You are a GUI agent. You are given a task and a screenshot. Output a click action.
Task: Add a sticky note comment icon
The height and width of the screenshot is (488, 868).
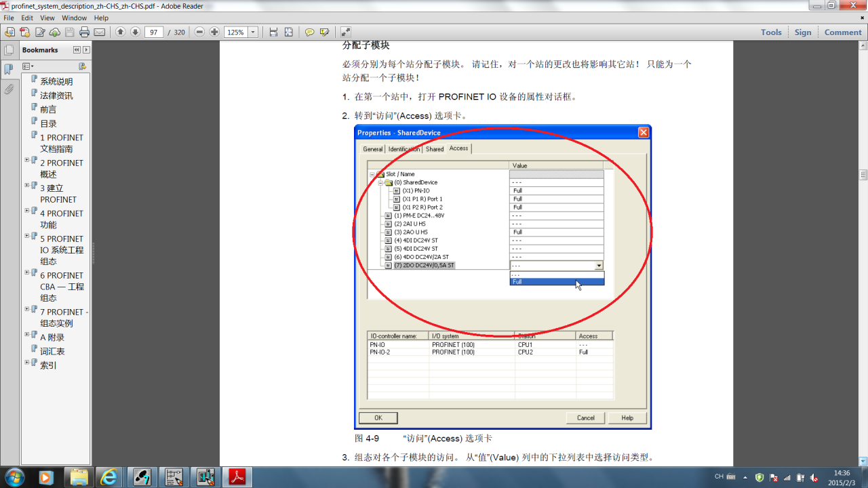[x=309, y=32]
